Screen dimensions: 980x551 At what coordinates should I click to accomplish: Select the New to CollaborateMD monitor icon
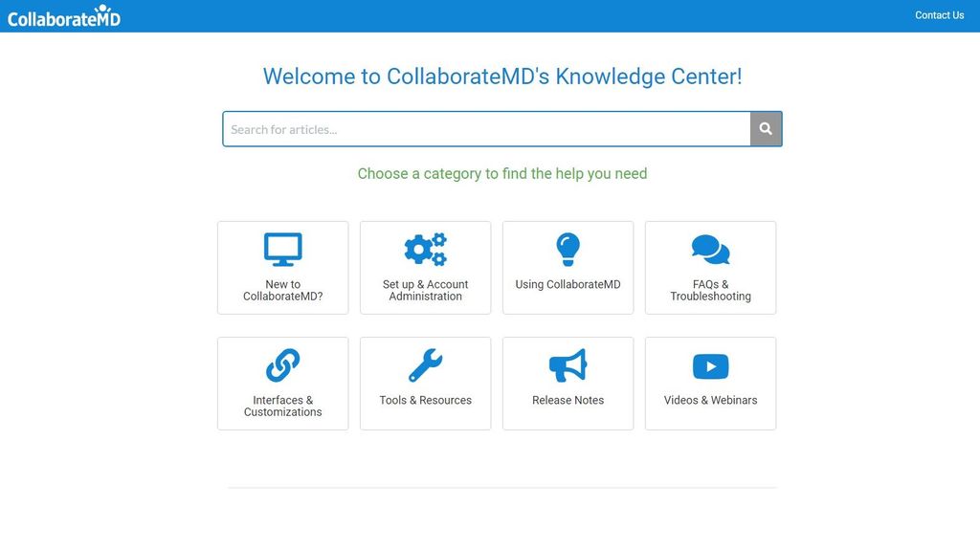tap(282, 250)
